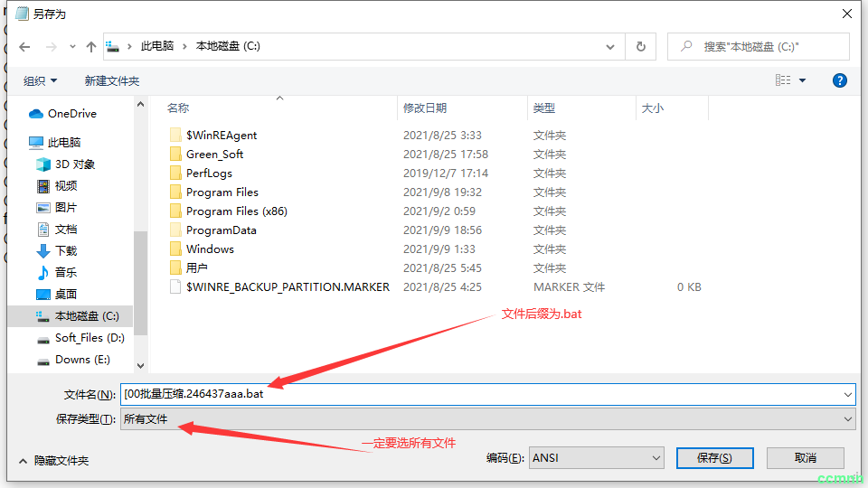Open the help question mark icon
Image resolution: width=868 pixels, height=488 pixels.
click(839, 80)
